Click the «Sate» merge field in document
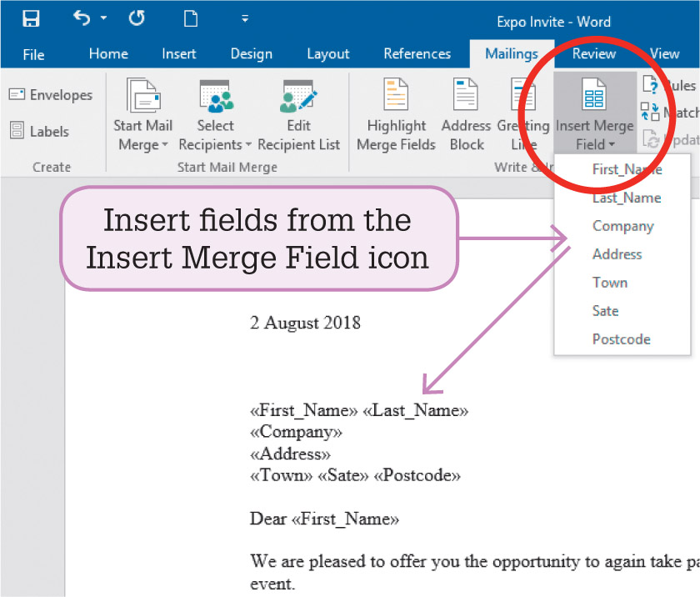This screenshot has height=597, width=700. [x=342, y=475]
